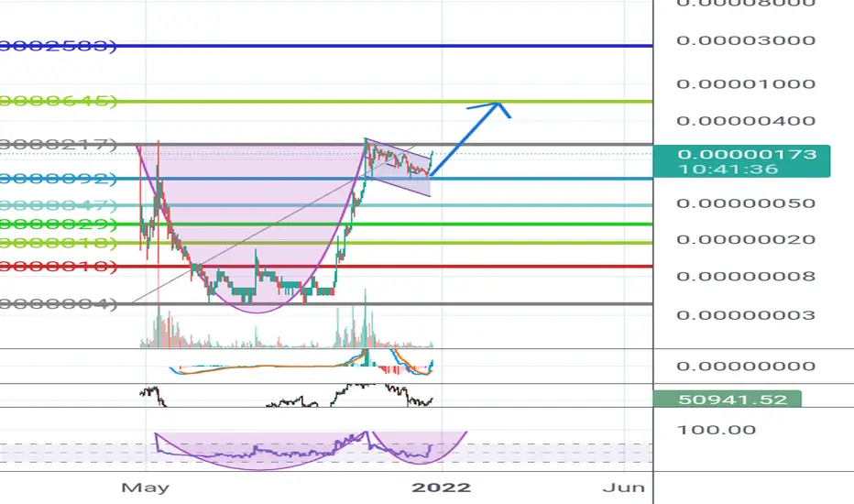Click the line label ending 0002583)
This screenshot has height=504, width=854.
click(x=59, y=46)
